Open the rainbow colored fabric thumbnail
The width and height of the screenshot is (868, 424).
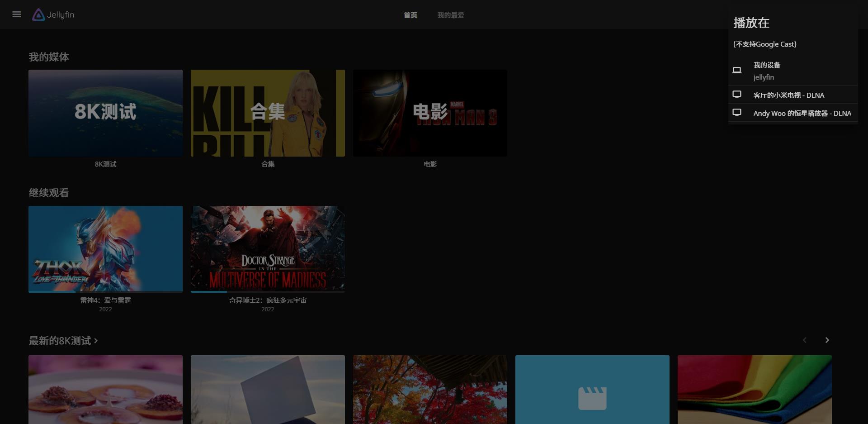(x=755, y=390)
